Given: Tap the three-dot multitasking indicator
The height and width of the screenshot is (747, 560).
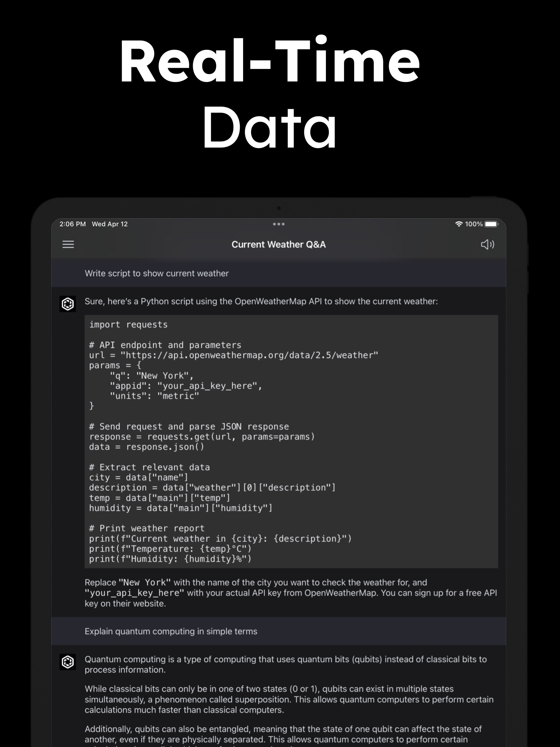Looking at the screenshot, I should click(x=279, y=224).
